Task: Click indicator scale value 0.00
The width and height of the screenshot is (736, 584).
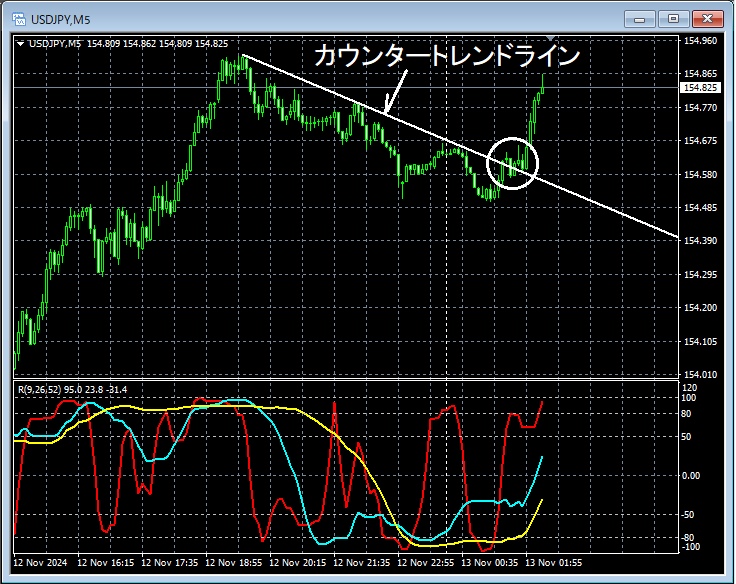Action: click(691, 476)
